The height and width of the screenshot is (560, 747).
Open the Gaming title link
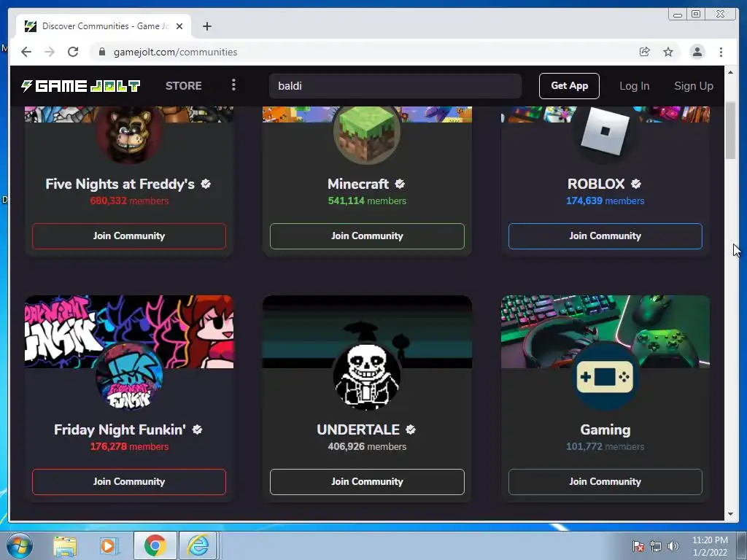605,429
